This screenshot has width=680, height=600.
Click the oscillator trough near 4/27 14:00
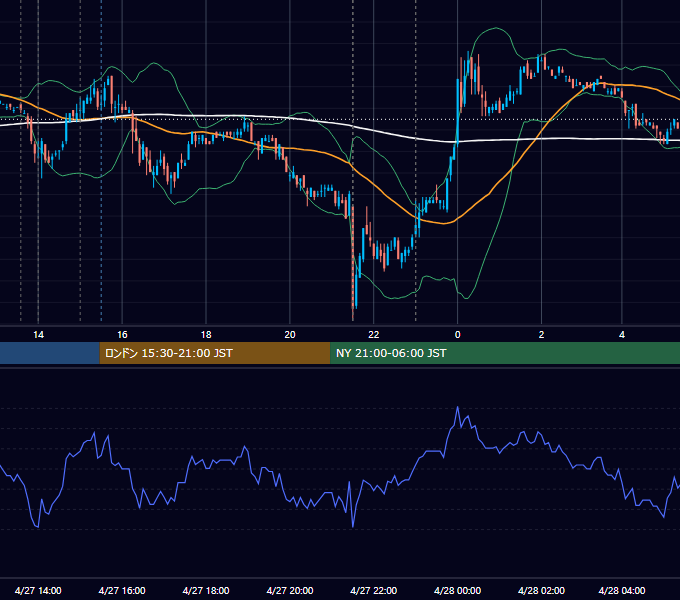(x=37, y=526)
